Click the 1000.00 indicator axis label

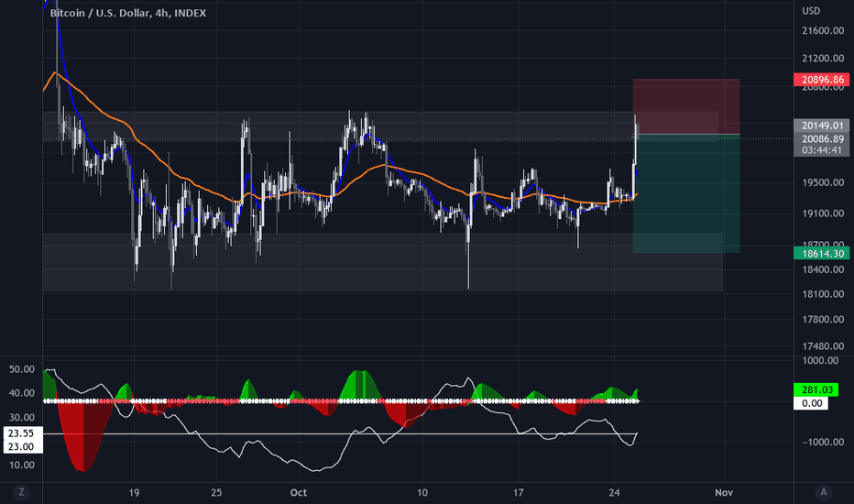point(820,361)
